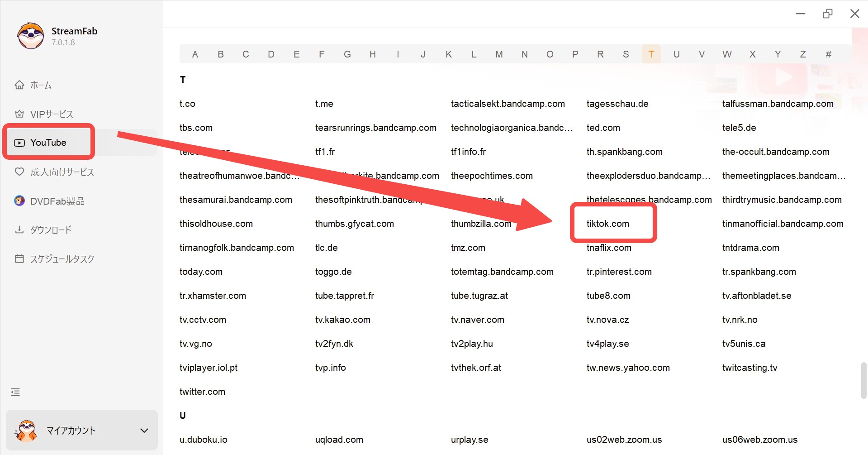The image size is (868, 455).
Task: Jump to letter A in index
Action: [x=195, y=54]
